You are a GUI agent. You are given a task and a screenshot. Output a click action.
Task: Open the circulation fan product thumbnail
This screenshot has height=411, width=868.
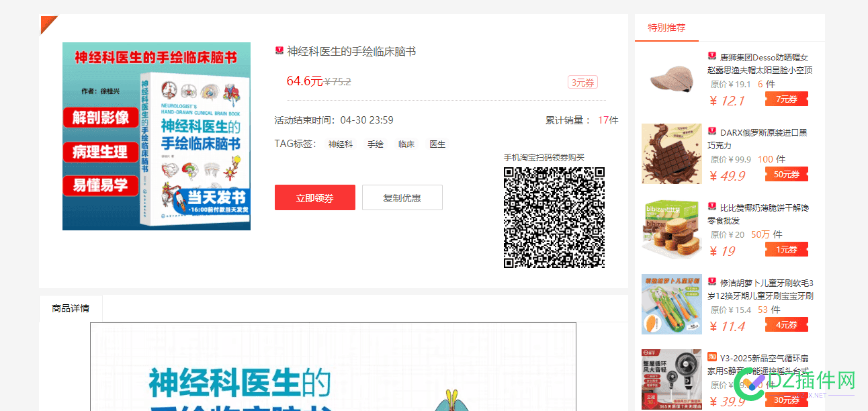[x=672, y=379]
